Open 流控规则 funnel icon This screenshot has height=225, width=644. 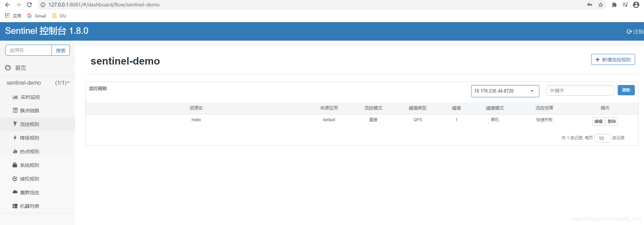(15, 124)
